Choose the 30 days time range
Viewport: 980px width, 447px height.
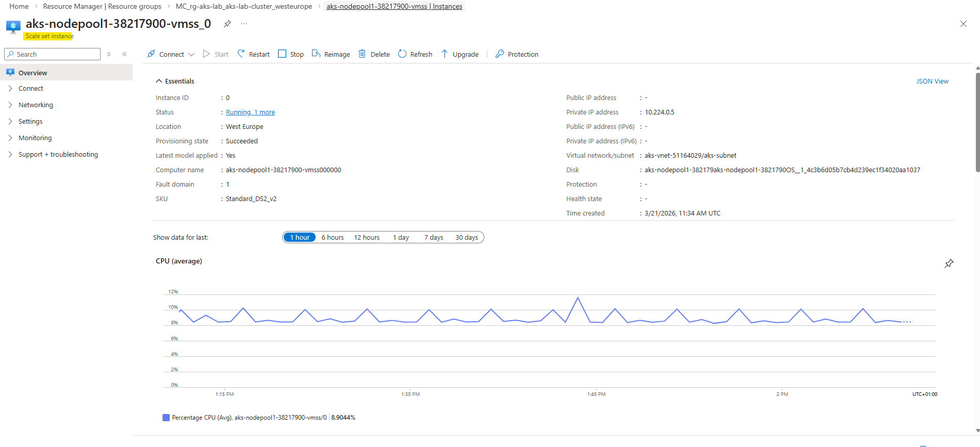pyautogui.click(x=466, y=237)
